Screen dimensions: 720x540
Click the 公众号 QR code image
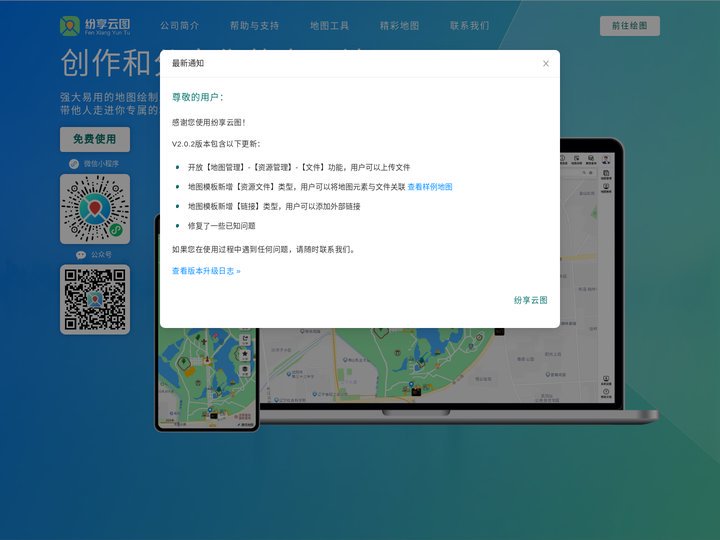click(95, 299)
